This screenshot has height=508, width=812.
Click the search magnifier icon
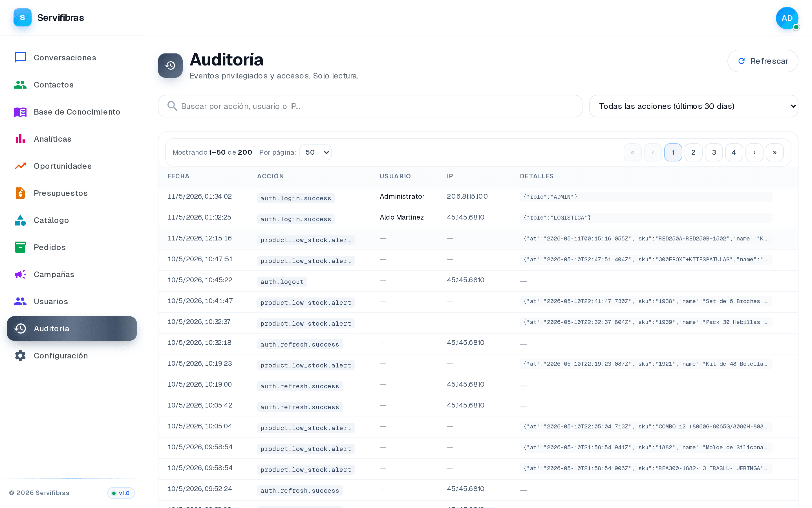(x=172, y=106)
